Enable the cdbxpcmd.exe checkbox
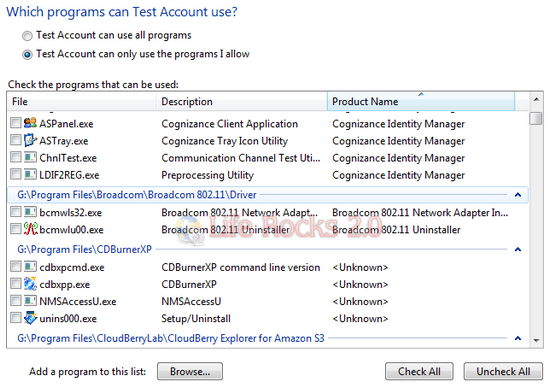 15,266
